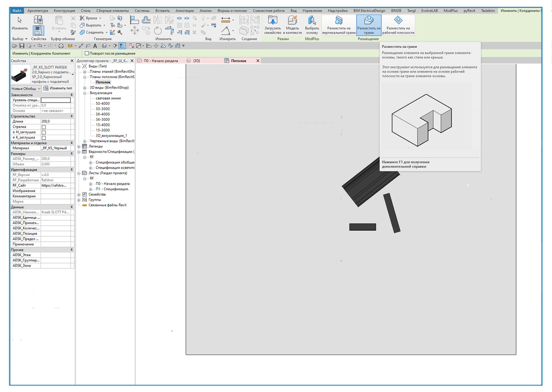The height and width of the screenshot is (392, 552).
Task: Collapse the Строительство section
Action: pyautogui.click(x=71, y=116)
